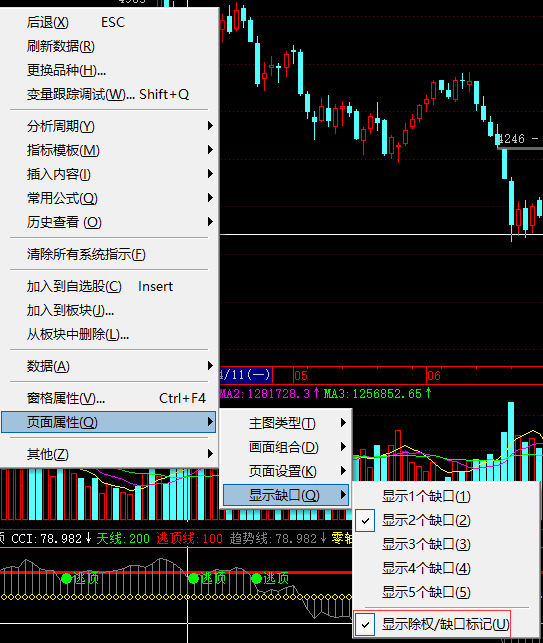The width and height of the screenshot is (543, 643).
Task: Choose checked 显示2个缺口(2) option
Action: (x=446, y=520)
